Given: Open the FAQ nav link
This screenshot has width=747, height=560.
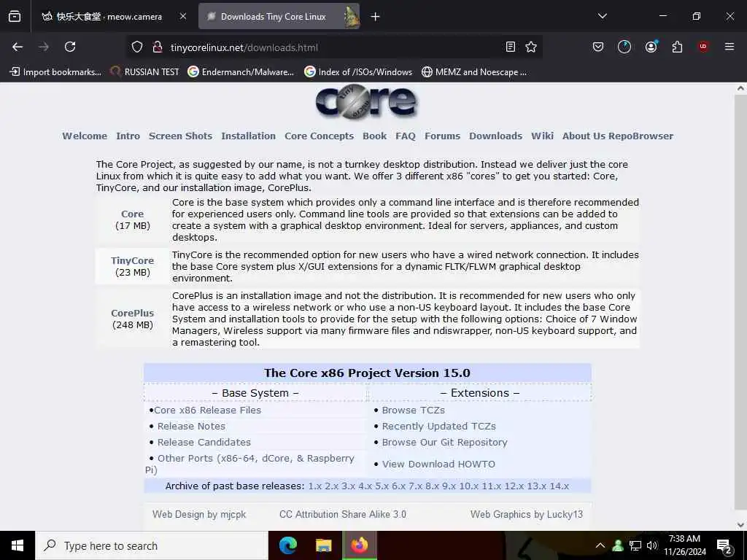Looking at the screenshot, I should point(406,136).
